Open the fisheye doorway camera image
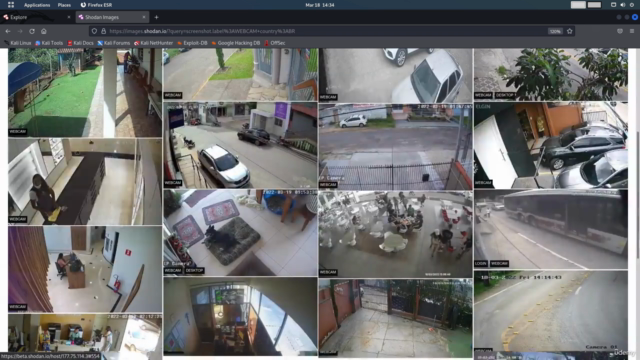Image resolution: width=640 pixels, height=360 pixels. (x=240, y=317)
